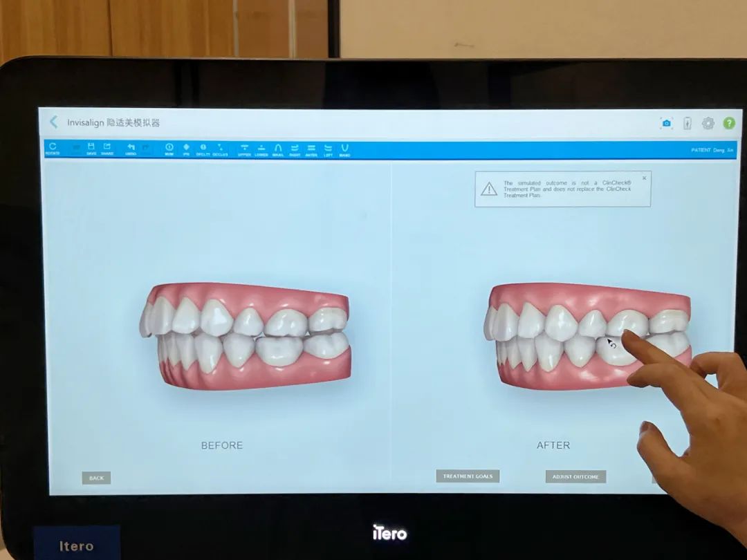Click the ADJUST OUTCOME button

pyautogui.click(x=575, y=476)
